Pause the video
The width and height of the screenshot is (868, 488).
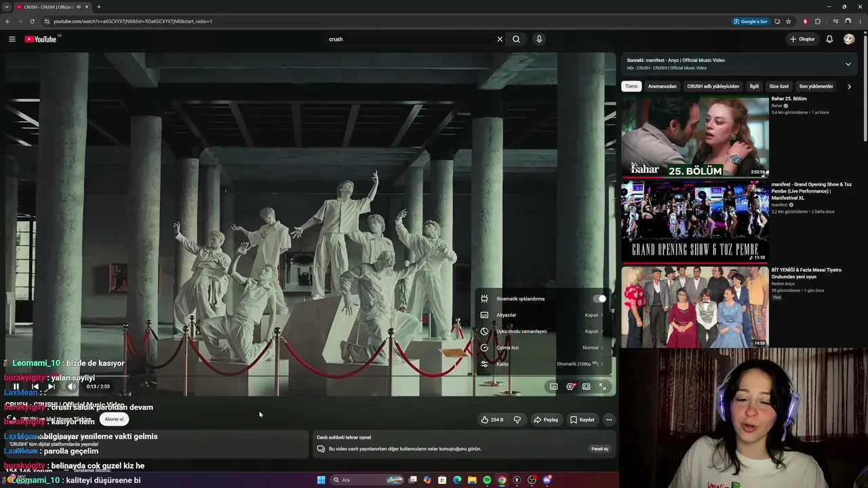[x=16, y=386]
